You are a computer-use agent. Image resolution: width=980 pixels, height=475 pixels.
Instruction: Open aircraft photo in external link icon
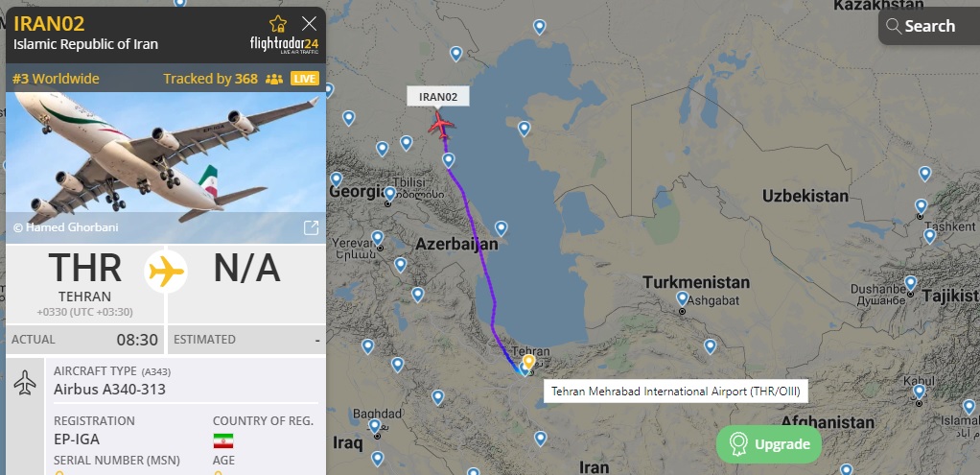tap(311, 227)
